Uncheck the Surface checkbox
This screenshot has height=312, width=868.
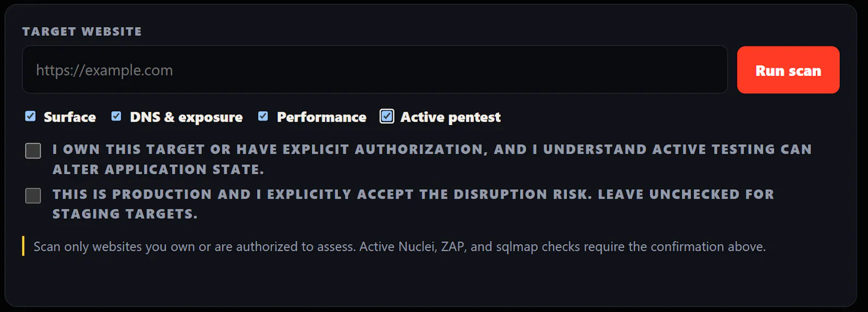pos(30,116)
